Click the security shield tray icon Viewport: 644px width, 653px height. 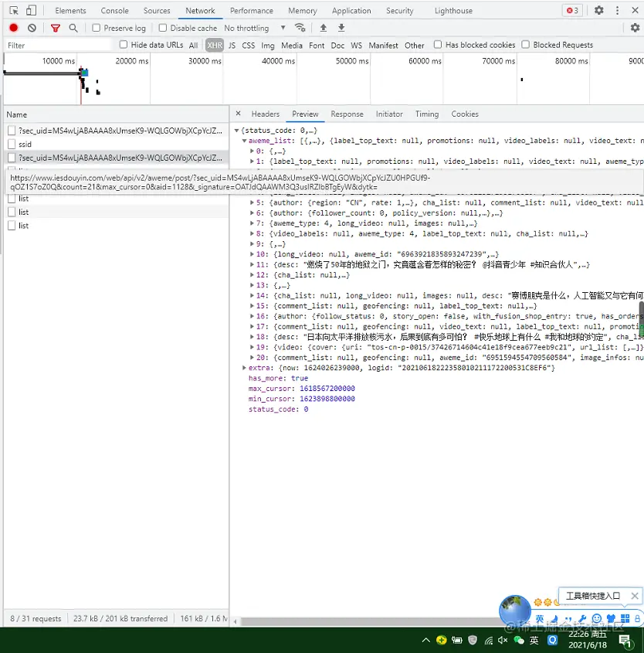[472, 640]
